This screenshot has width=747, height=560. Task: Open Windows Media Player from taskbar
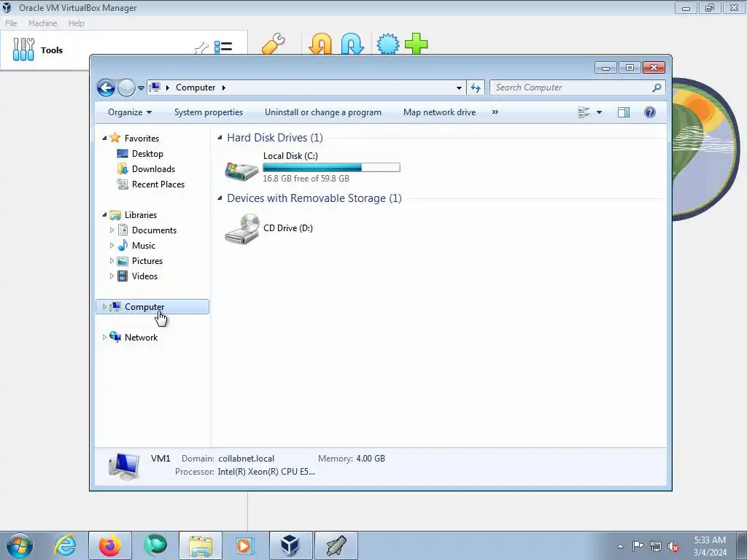click(x=245, y=545)
